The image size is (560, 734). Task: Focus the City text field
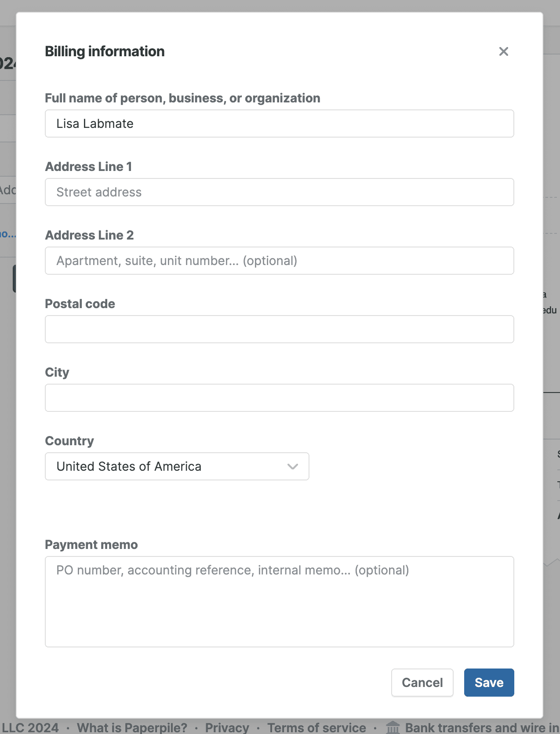(279, 398)
